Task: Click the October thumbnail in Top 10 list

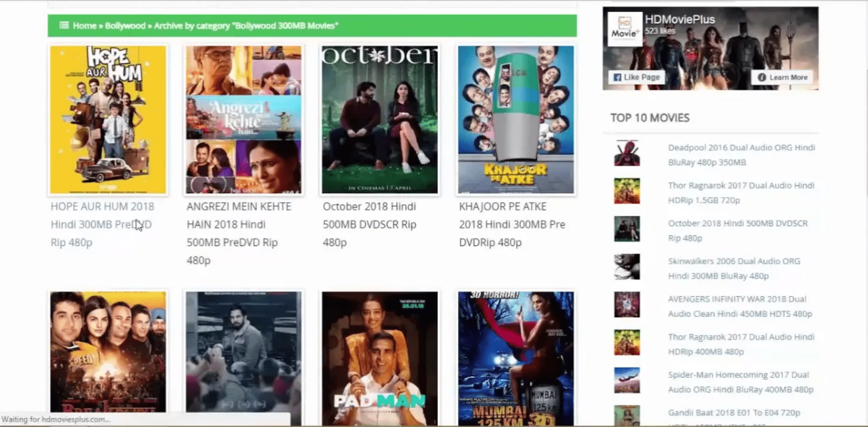Action: click(x=627, y=229)
